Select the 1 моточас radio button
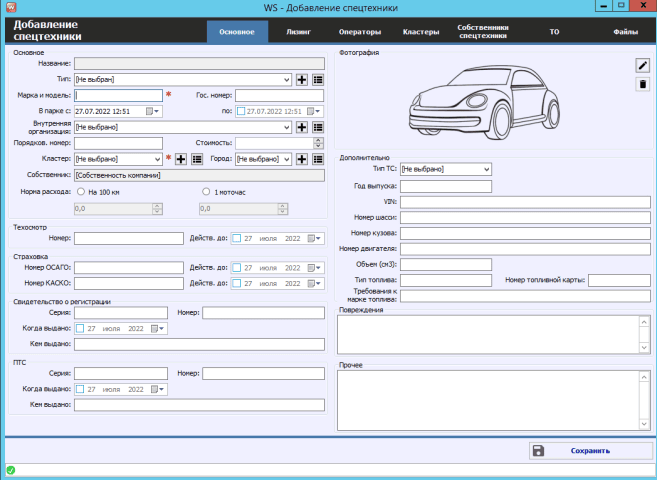Image resolution: width=657 pixels, height=480 pixels. pyautogui.click(x=205, y=191)
